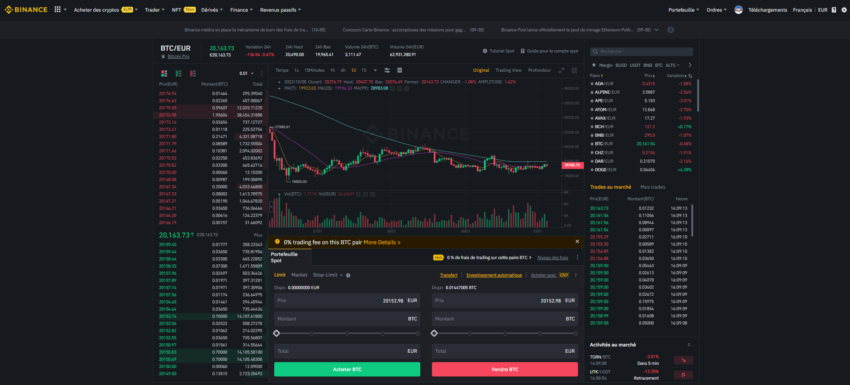Favorite the ALPINE/EUR pair star
The height and width of the screenshot is (385, 850).
592,92
